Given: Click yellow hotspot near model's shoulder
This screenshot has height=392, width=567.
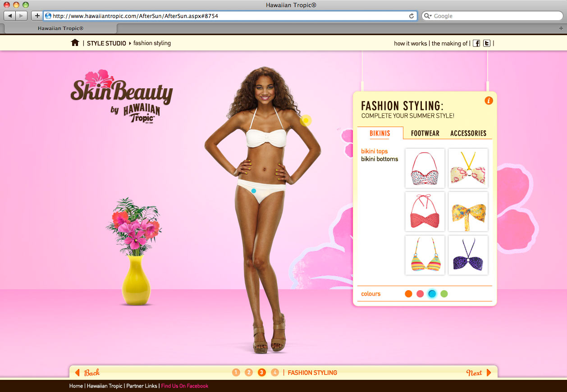Looking at the screenshot, I should coord(306,120).
